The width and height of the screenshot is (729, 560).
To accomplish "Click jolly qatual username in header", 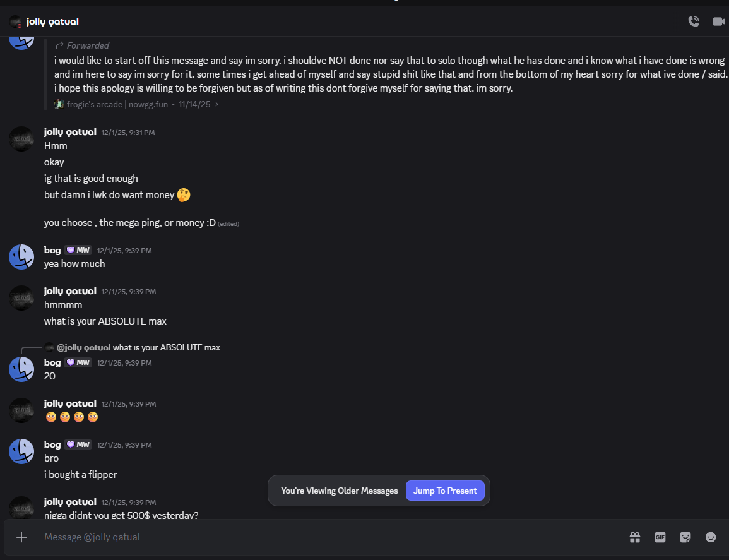I will (52, 21).
